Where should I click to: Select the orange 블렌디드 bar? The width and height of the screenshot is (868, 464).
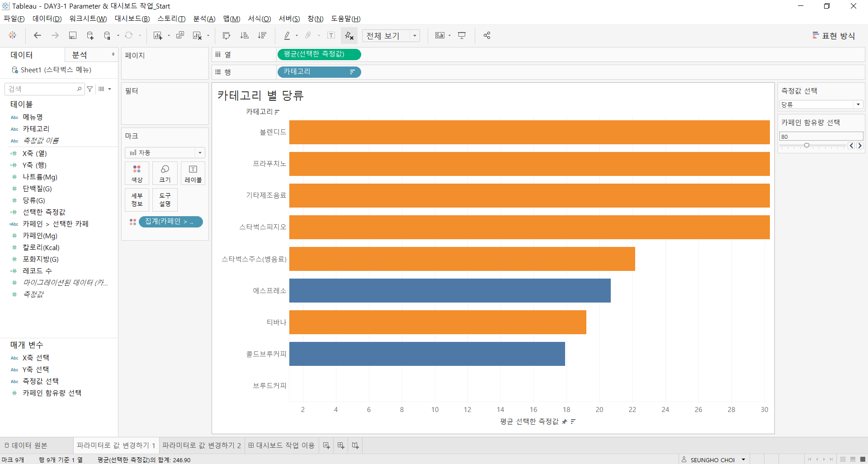click(x=529, y=132)
